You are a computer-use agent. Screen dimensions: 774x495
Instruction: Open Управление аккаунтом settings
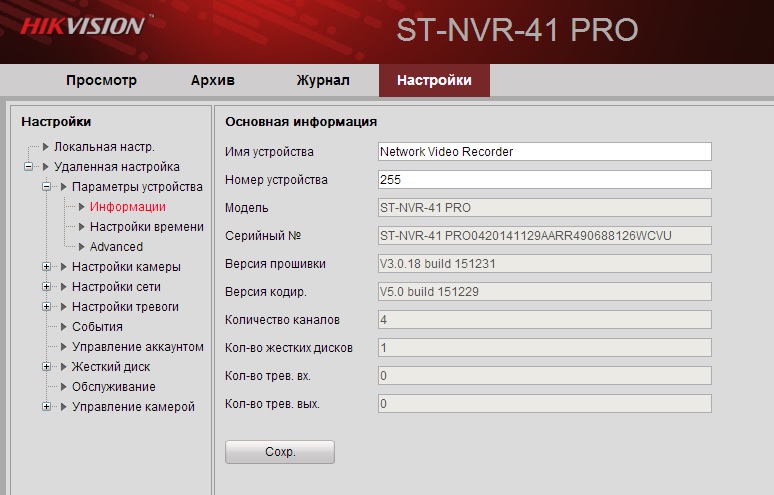[138, 346]
